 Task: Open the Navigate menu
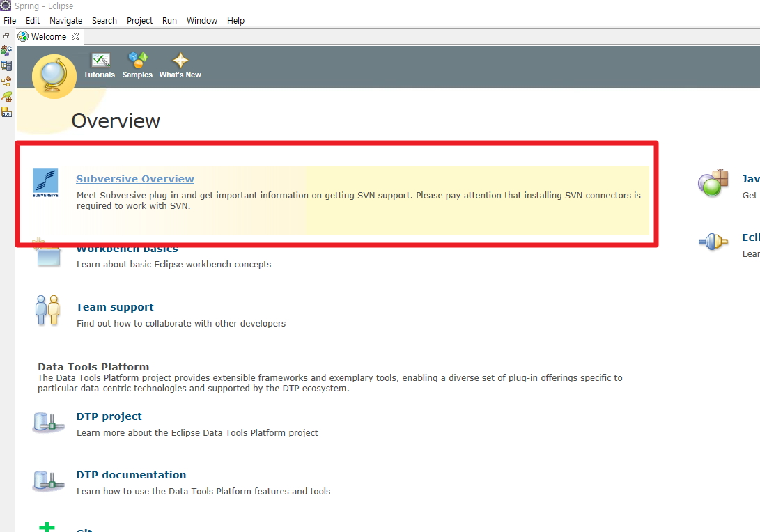coord(66,20)
